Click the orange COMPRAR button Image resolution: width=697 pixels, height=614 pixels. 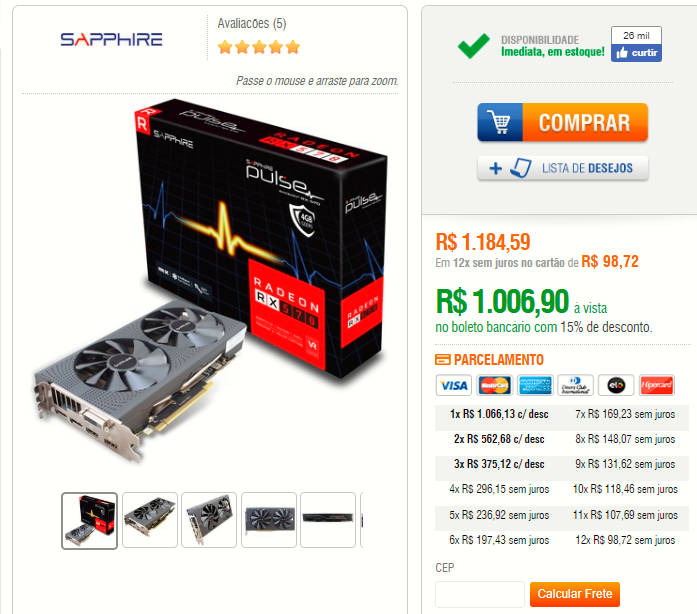[563, 122]
